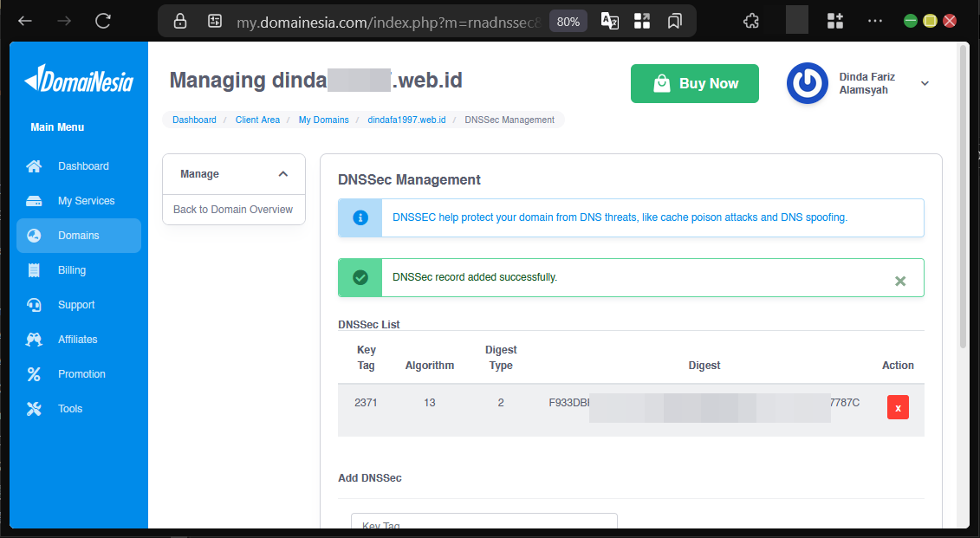The width and height of the screenshot is (980, 538).
Task: Click the bookmark icon in address bar
Action: 674,22
